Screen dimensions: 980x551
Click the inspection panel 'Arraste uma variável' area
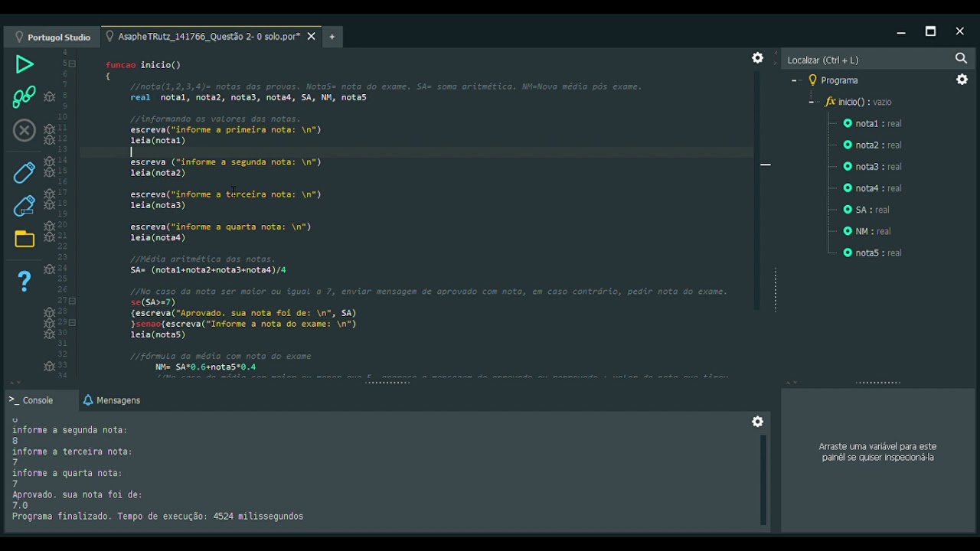[877, 452]
